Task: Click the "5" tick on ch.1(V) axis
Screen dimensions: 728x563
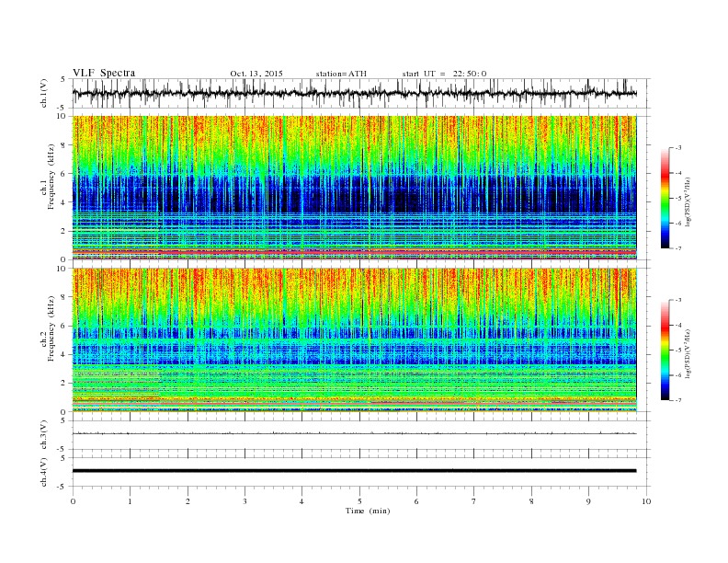Action: tap(64, 79)
